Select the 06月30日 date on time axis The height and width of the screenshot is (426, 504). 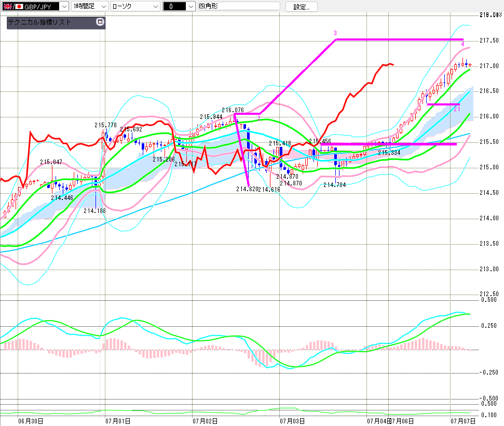(x=31, y=421)
